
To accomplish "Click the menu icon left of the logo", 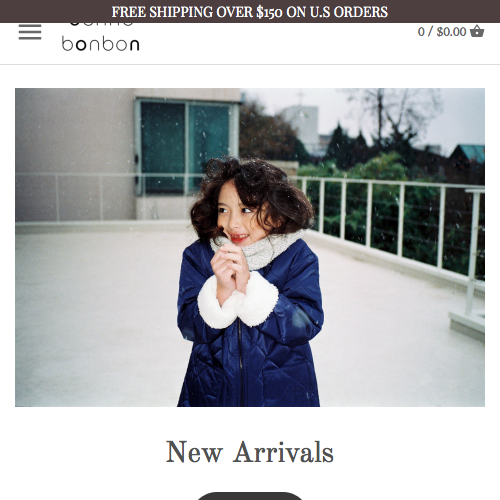I will (x=30, y=32).
